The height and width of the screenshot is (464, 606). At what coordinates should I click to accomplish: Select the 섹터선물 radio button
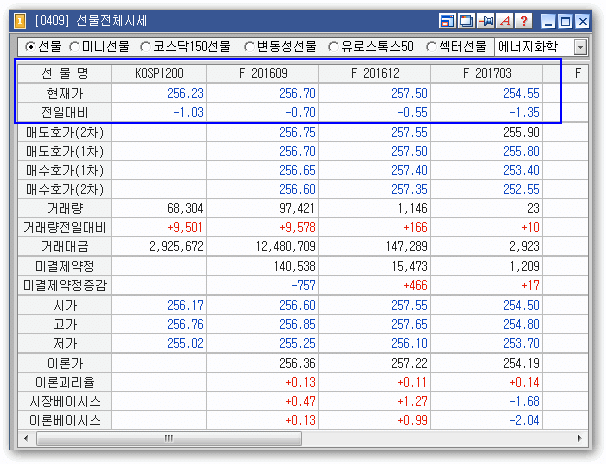pyautogui.click(x=431, y=47)
